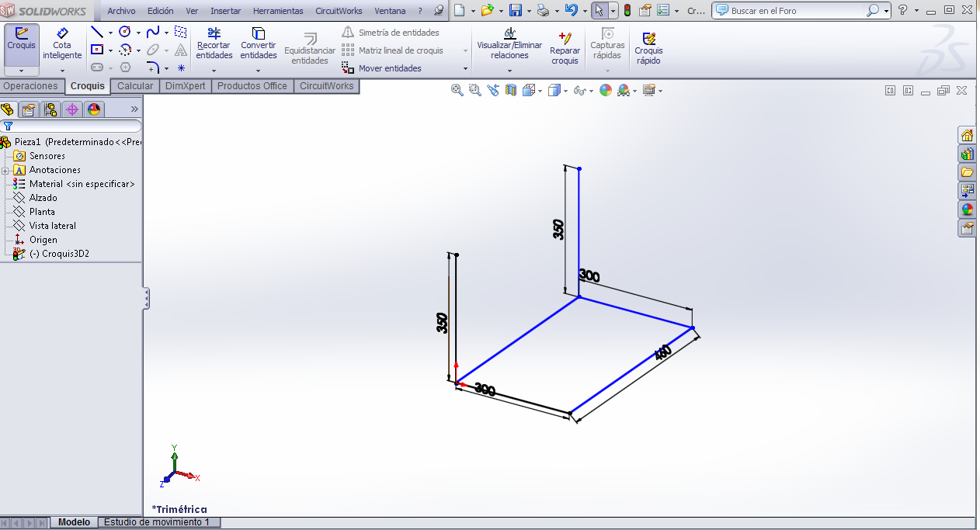Select the Sketch Fillet tool
The height and width of the screenshot is (530, 980).
(x=153, y=68)
